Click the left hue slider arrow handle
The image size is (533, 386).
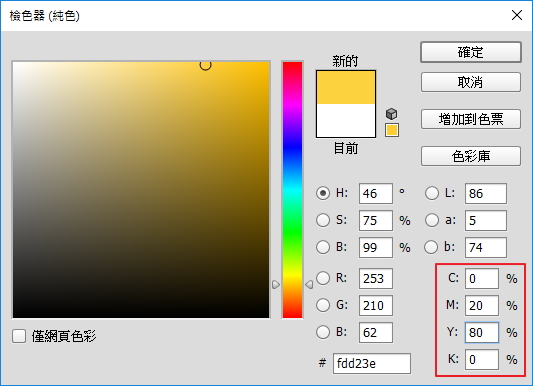click(x=276, y=284)
